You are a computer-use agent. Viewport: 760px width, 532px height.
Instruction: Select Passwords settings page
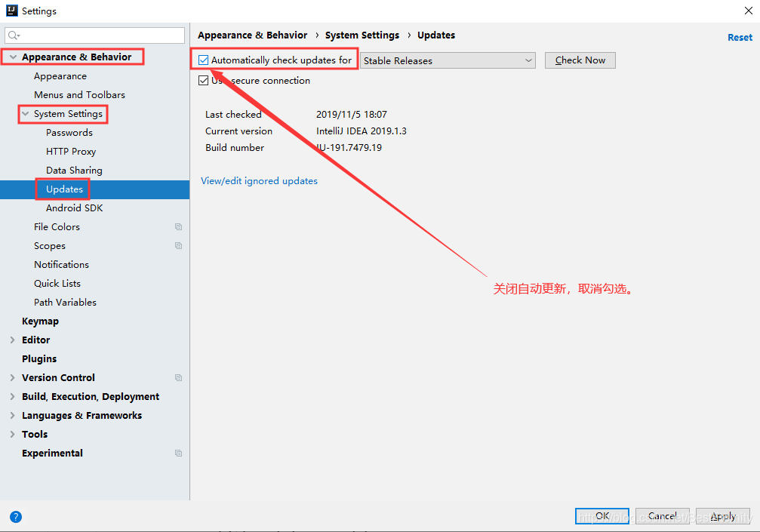coord(69,133)
